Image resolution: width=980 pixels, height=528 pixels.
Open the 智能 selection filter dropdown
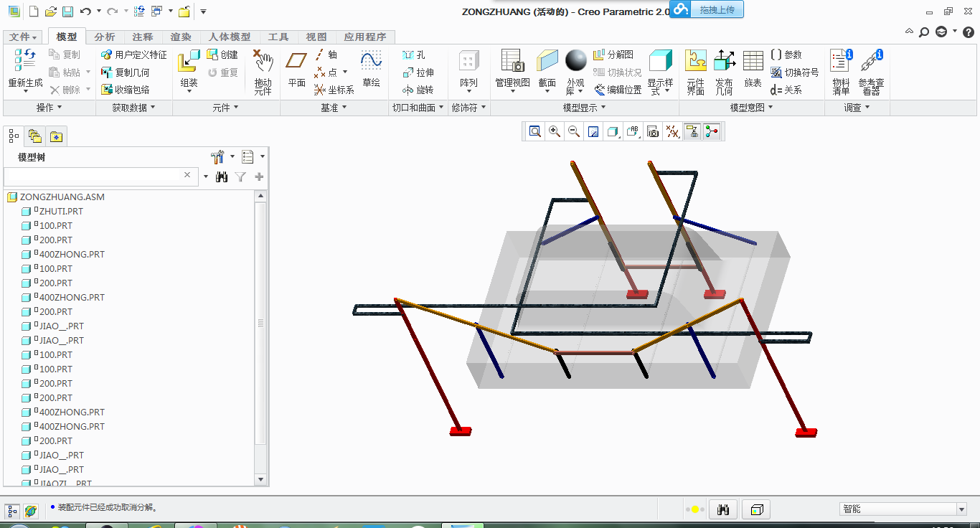click(961, 509)
